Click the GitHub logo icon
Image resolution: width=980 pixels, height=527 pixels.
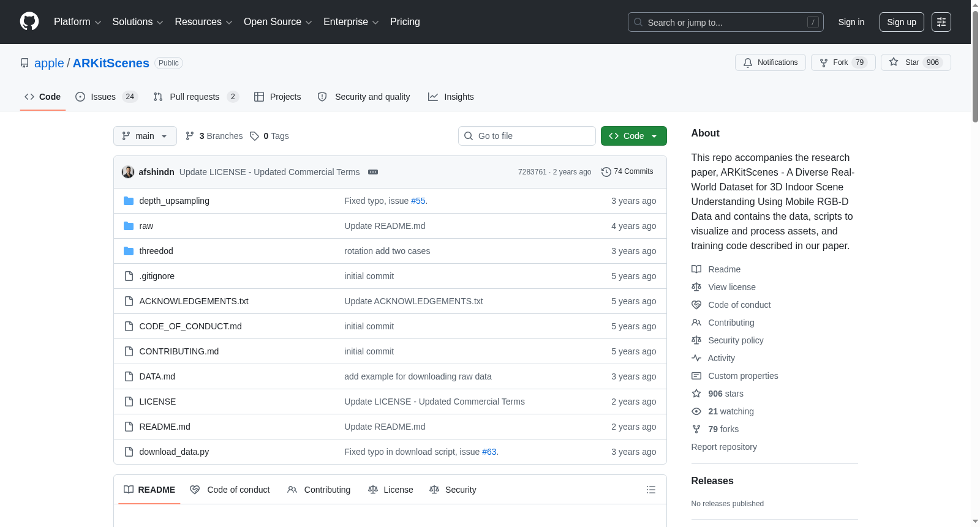29,22
